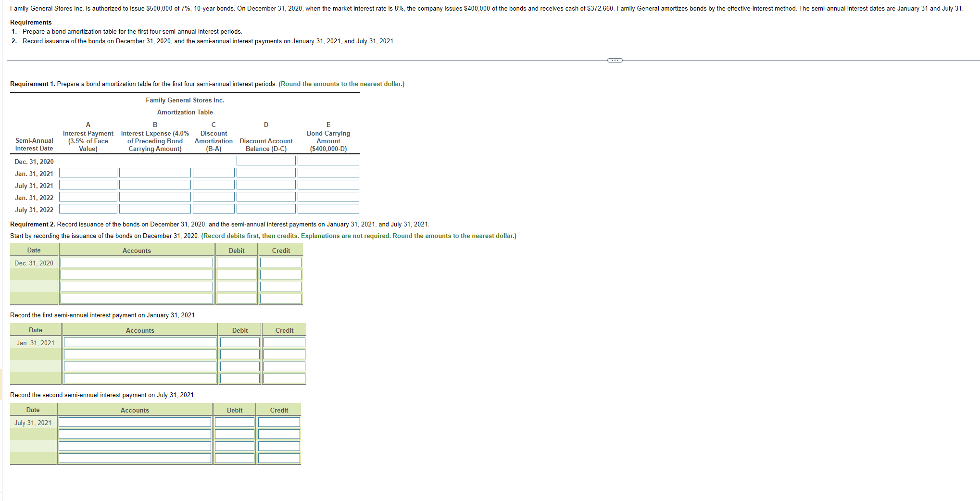
Task: Click the first Accounts field under Dec. 31, 2020
Action: pyautogui.click(x=137, y=263)
